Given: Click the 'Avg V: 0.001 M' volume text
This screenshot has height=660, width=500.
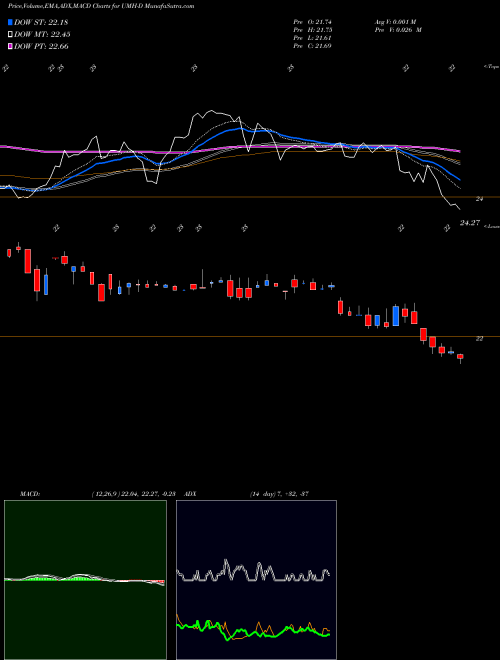Looking at the screenshot, I should (x=395, y=22).
